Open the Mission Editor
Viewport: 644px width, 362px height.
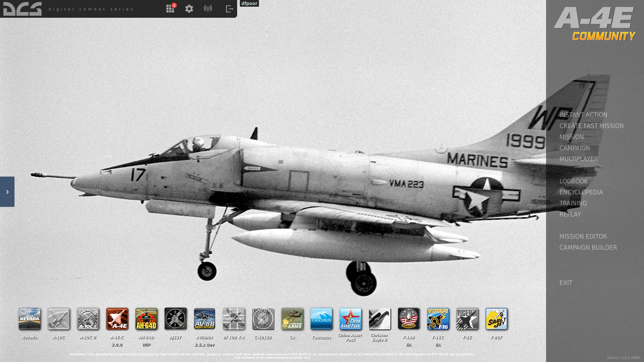(583, 237)
